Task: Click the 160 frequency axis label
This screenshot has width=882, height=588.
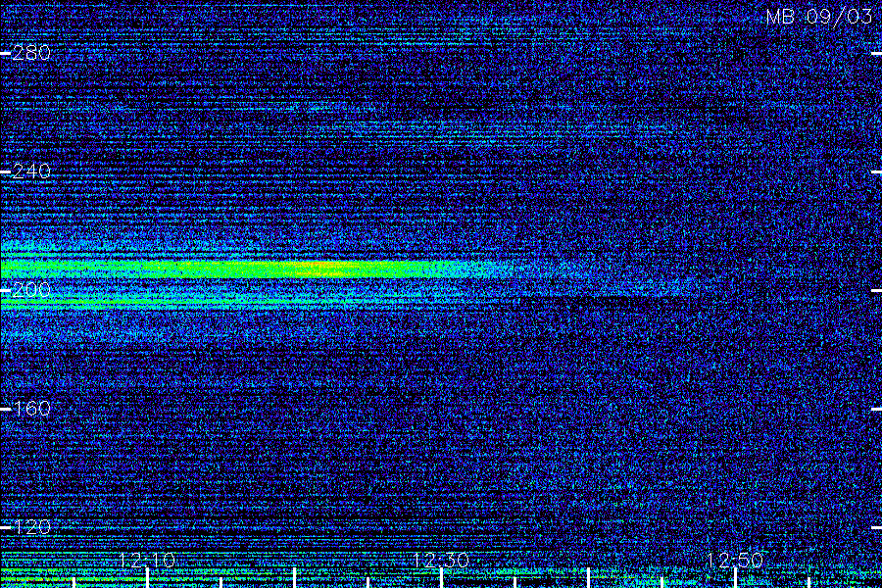Action: tap(31, 409)
